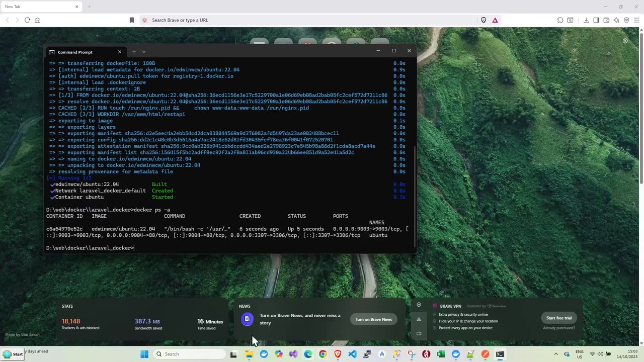Close the New Tab browser tab
Screen dimensions: 644x362
point(76,7)
